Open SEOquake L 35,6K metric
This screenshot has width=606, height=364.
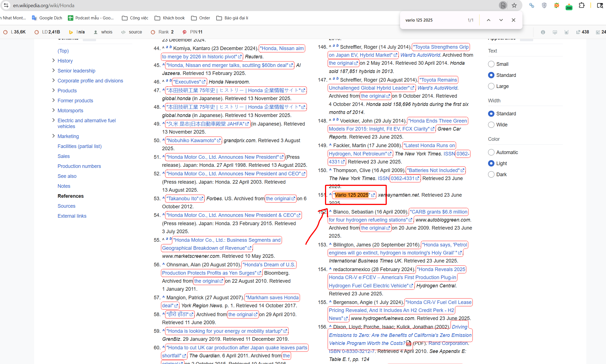14,32
